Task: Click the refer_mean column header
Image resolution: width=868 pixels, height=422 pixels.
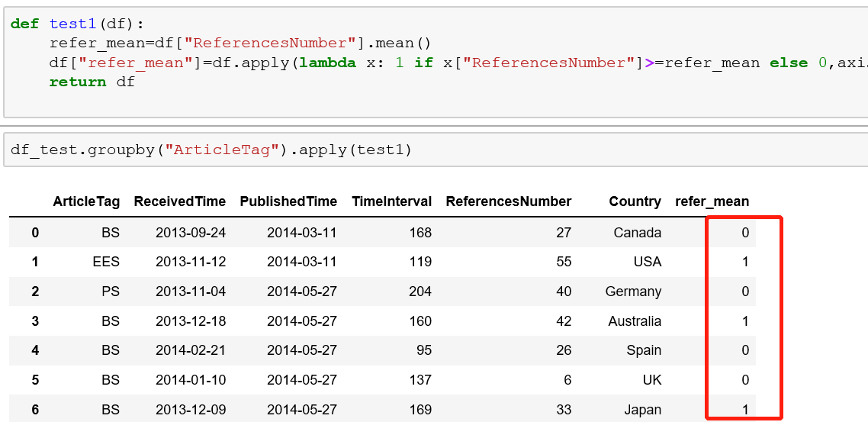Action: pos(712,201)
